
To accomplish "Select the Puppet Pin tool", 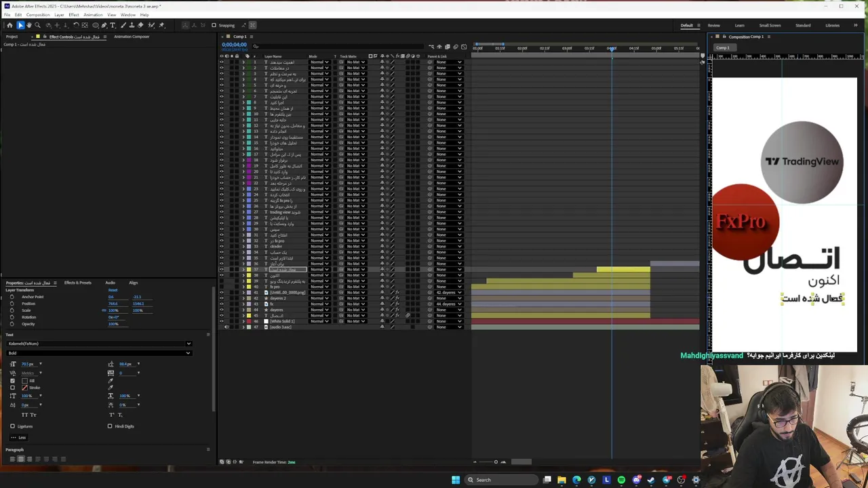I will coord(161,25).
